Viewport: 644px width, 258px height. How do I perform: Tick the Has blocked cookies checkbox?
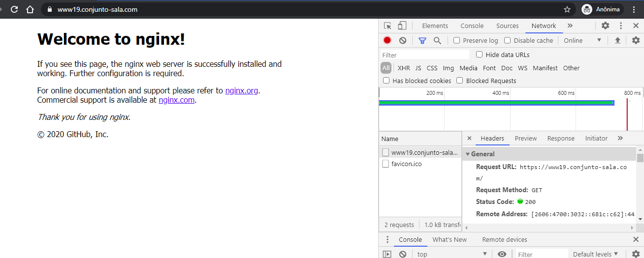click(386, 81)
